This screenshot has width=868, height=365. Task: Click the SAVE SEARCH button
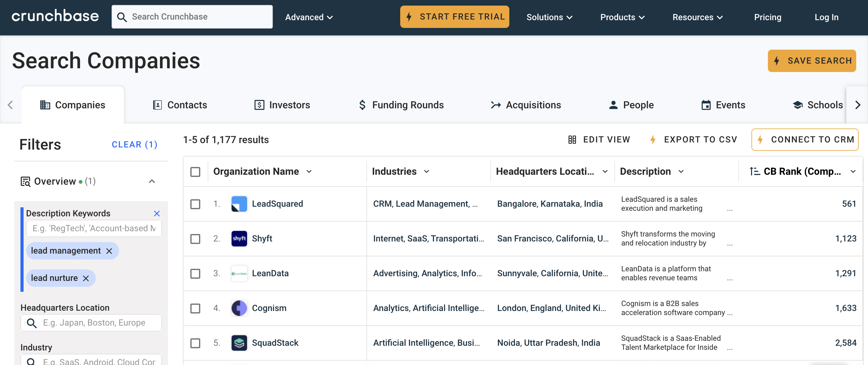click(812, 61)
